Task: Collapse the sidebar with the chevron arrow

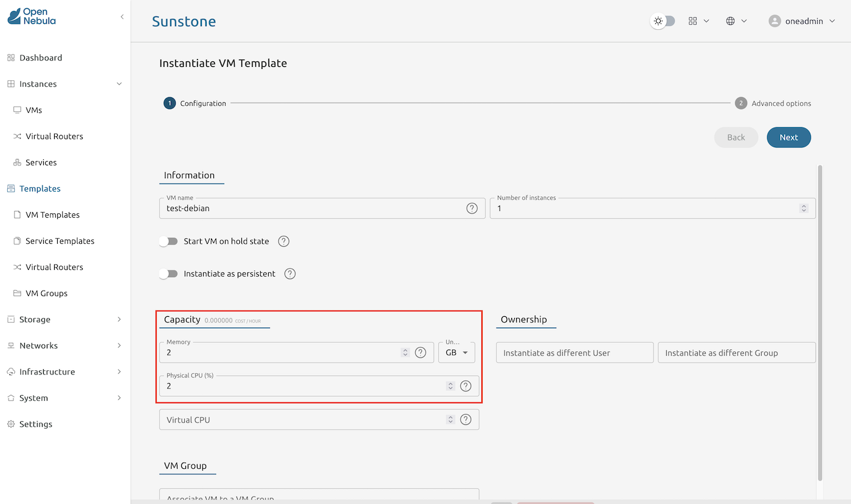Action: 122,17
